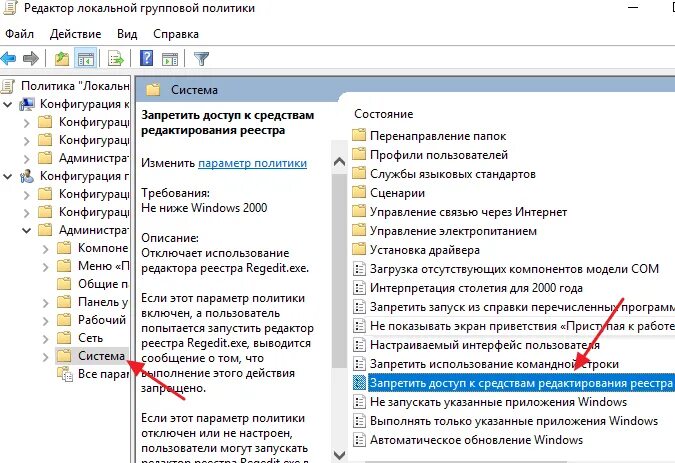Viewport: 675px width, 463px height.
Task: Minimize the Group Policy Editor window
Action: pos(633,8)
